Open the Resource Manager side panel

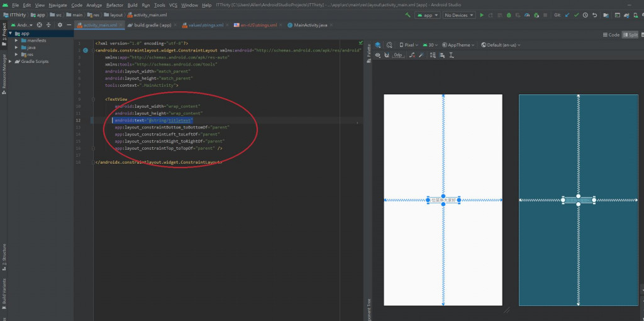click(x=3, y=71)
